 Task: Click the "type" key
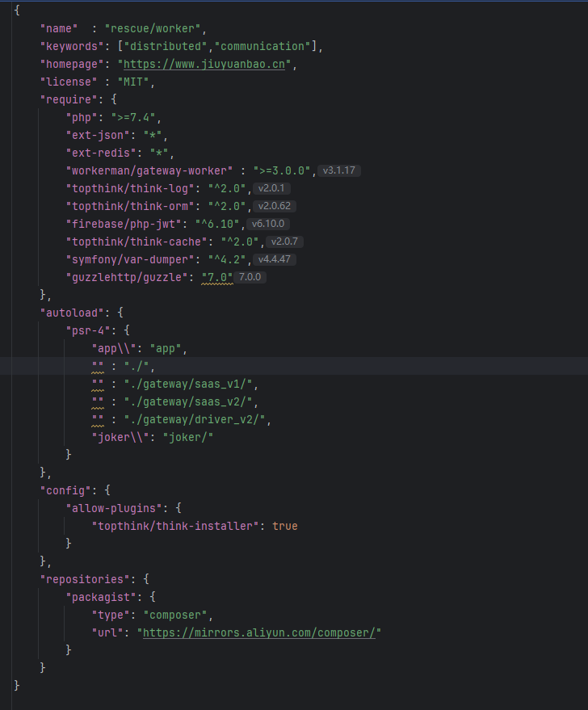[x=111, y=615]
